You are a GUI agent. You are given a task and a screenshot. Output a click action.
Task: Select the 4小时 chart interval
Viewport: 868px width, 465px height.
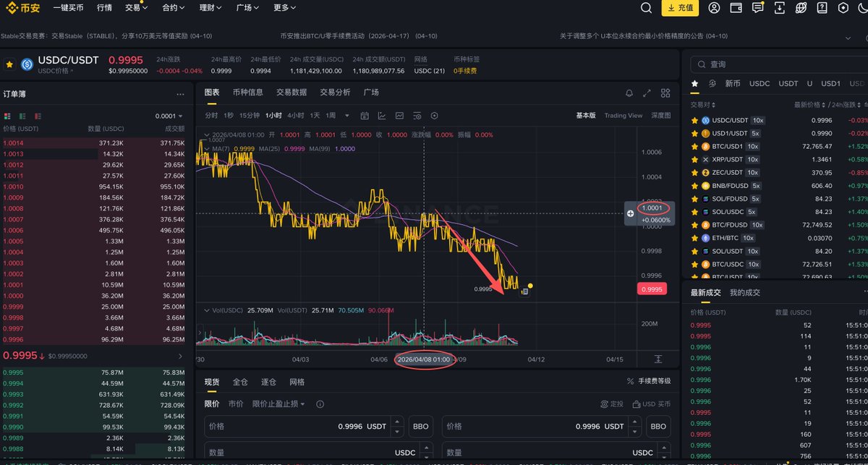click(295, 116)
